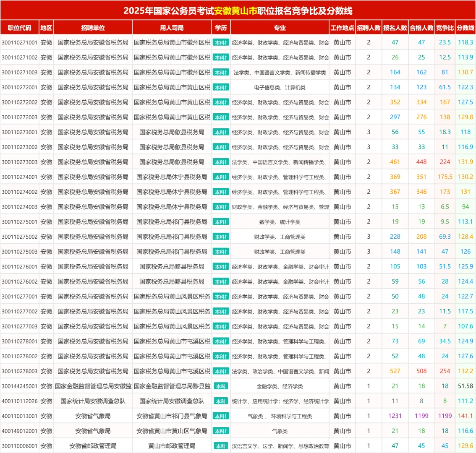
Task: Click the 学历 column header
Action: click(221, 28)
